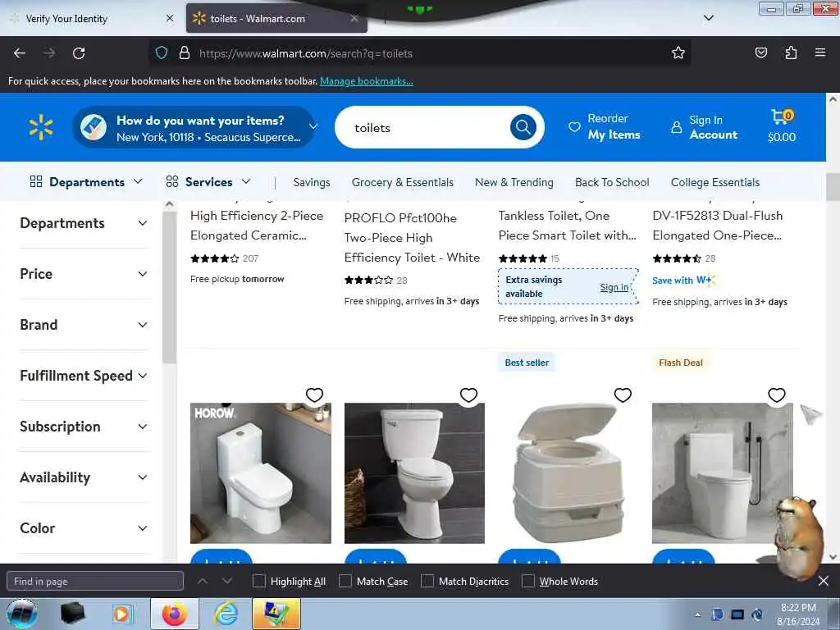
Task: Favorite the gray-wall two-piece toilet heart
Action: 468,395
